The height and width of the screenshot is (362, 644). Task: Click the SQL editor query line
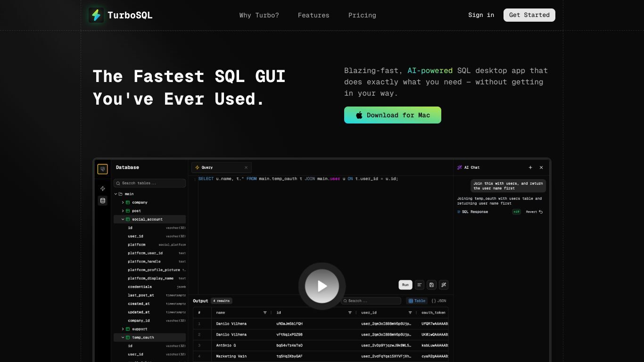pos(298,179)
